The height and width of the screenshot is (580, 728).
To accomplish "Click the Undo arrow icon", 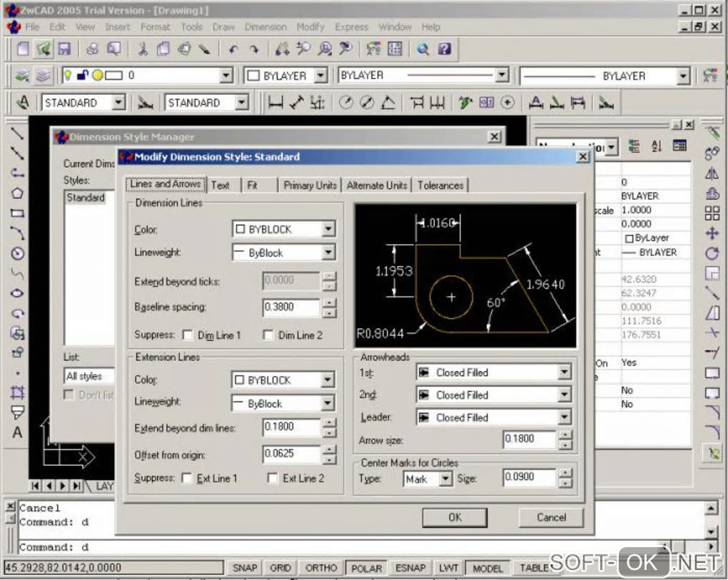I will [x=233, y=49].
